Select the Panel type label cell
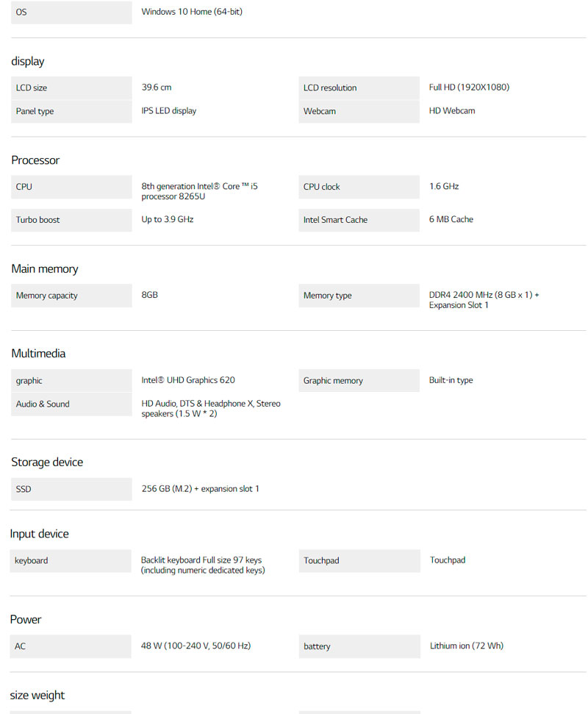The image size is (588, 714). point(71,112)
